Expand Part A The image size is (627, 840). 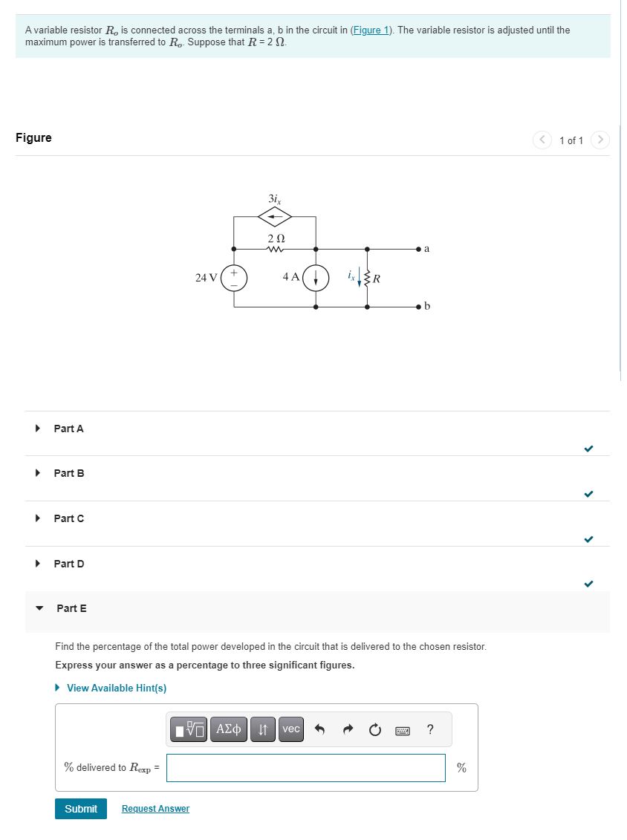[68, 429]
